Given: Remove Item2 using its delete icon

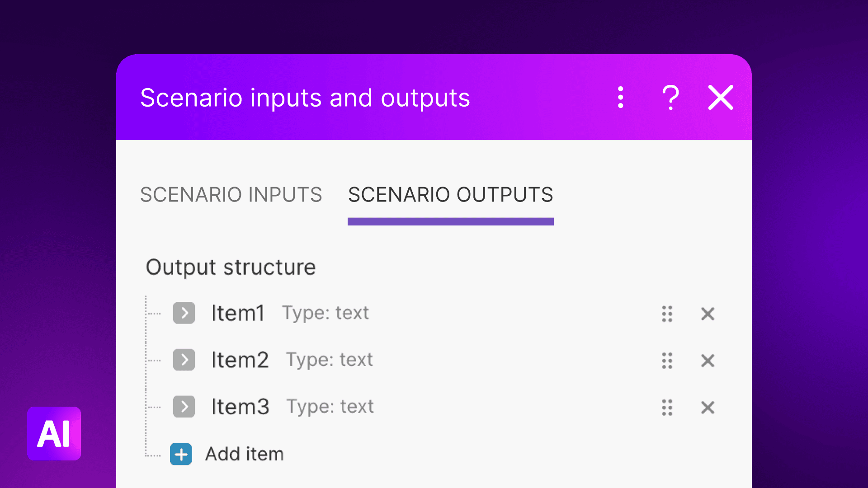Looking at the screenshot, I should (708, 361).
